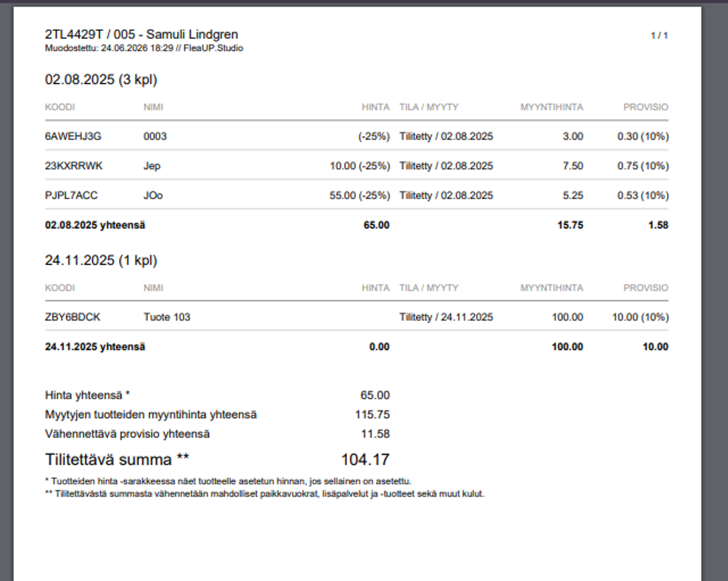Select the product code ZBY6BDCK
Image resolution: width=728 pixels, height=581 pixels.
[72, 317]
